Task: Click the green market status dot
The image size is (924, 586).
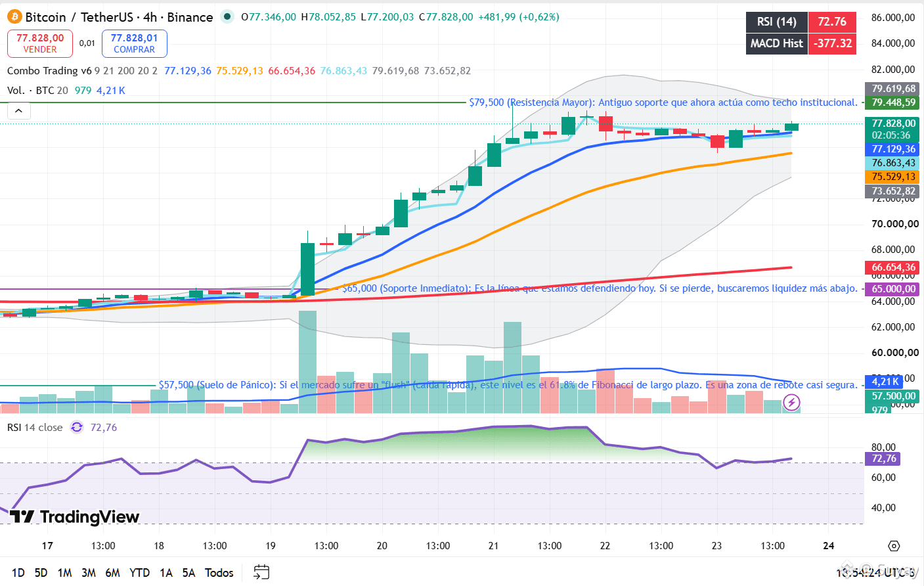Action: [x=227, y=17]
